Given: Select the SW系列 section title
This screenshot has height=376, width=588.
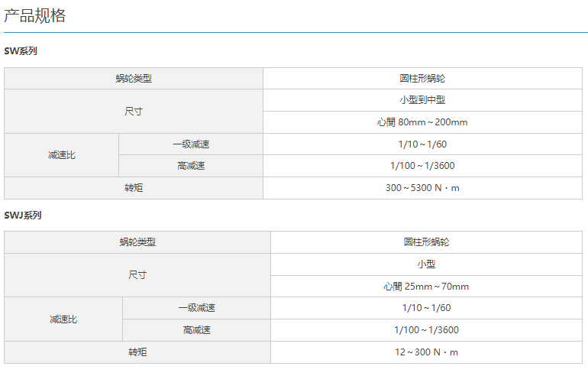Looking at the screenshot, I should pos(21,51).
